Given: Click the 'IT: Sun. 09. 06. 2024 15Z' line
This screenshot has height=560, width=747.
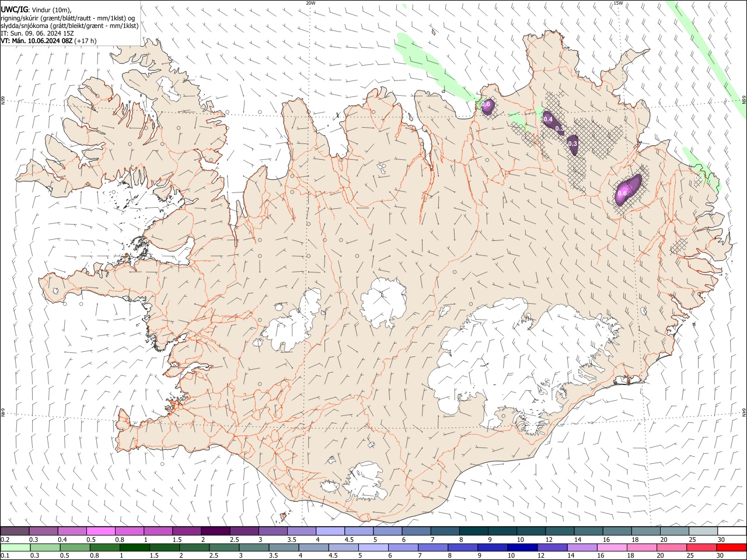Looking at the screenshot, I should 37,33.
